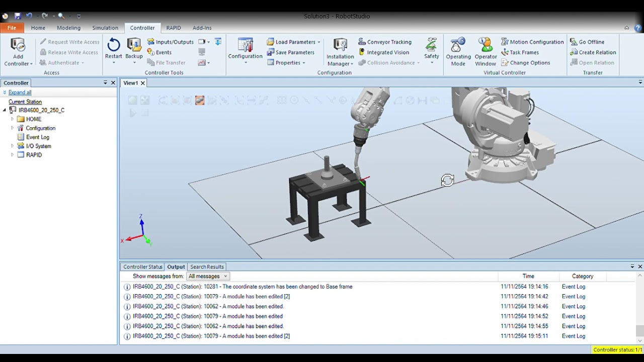
Task: Switch to the Home ribbon tab
Action: [38, 28]
